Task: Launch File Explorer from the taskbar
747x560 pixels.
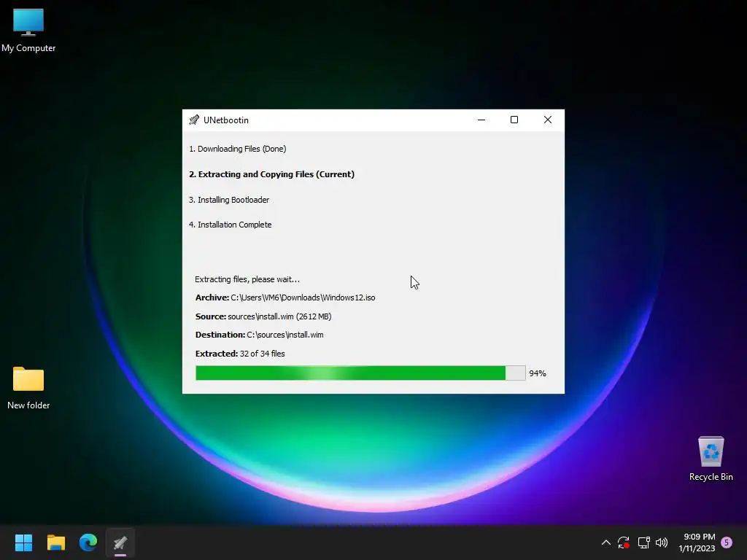Action: (x=55, y=542)
